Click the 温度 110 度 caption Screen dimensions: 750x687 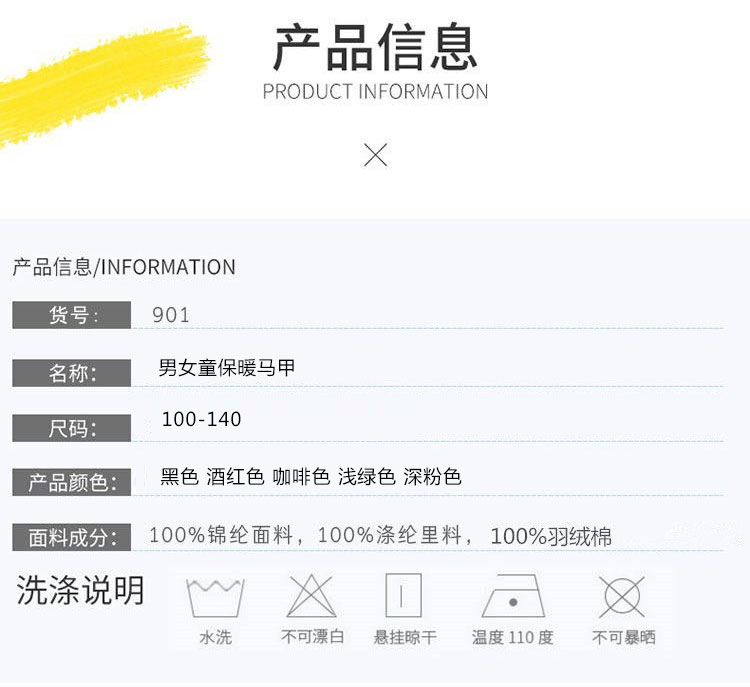pyautogui.click(x=513, y=637)
